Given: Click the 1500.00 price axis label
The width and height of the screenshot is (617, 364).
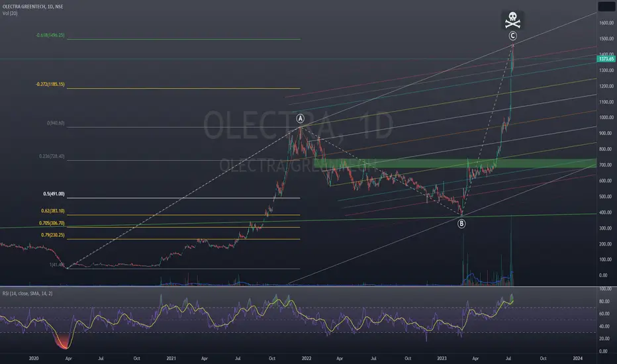Looking at the screenshot, I should pyautogui.click(x=606, y=38).
